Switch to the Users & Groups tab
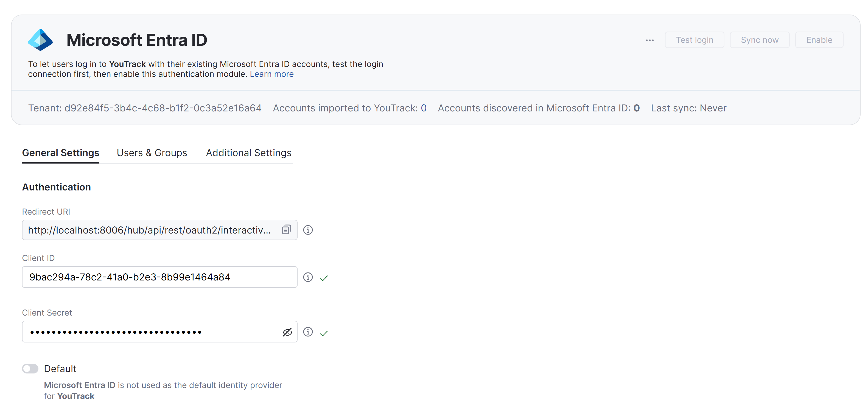 point(152,153)
